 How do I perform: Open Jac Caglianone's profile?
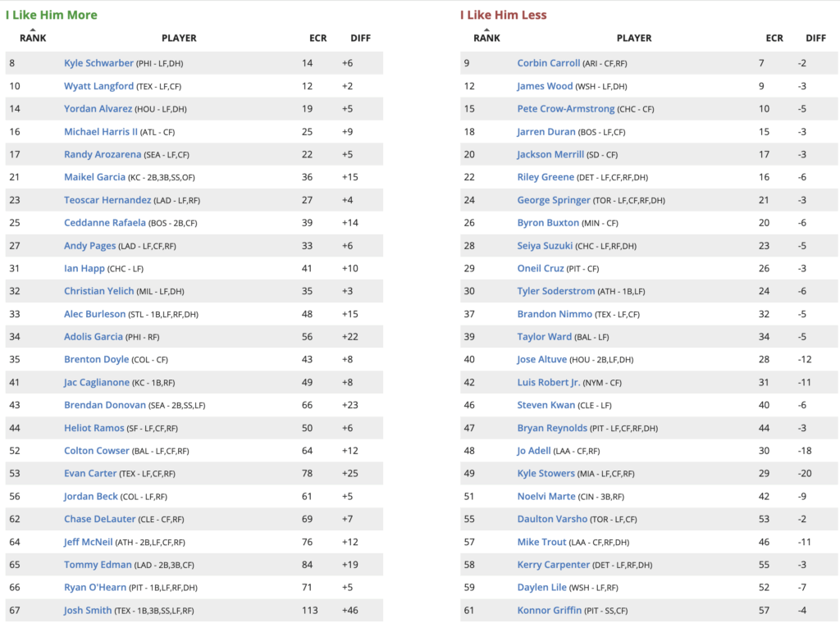(97, 382)
